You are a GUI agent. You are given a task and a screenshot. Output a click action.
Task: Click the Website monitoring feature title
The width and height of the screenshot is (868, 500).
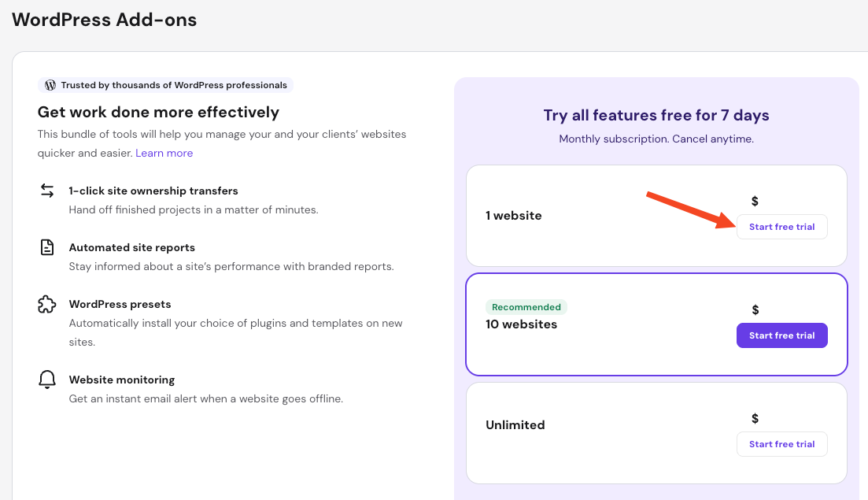pos(122,380)
